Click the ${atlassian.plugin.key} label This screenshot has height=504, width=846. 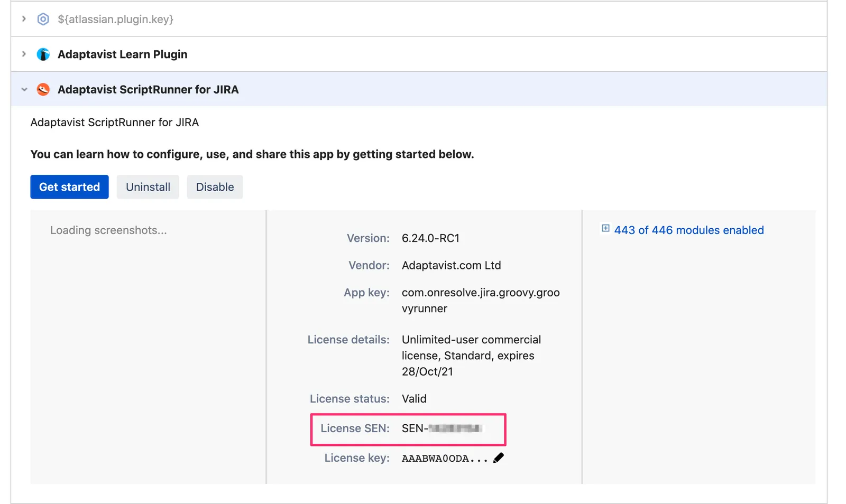coord(115,19)
